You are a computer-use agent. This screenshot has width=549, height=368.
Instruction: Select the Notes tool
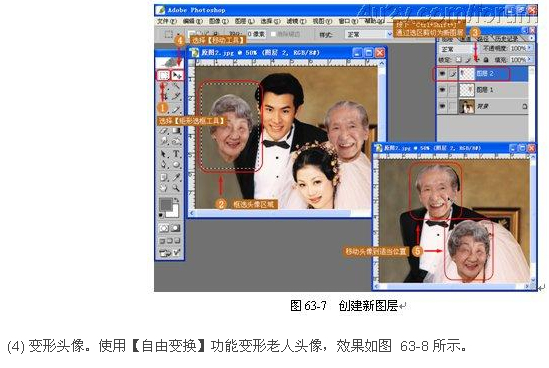(x=164, y=177)
